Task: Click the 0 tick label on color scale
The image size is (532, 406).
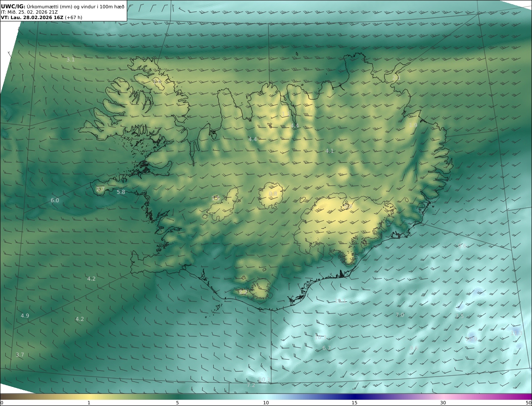Action: [x=2, y=403]
